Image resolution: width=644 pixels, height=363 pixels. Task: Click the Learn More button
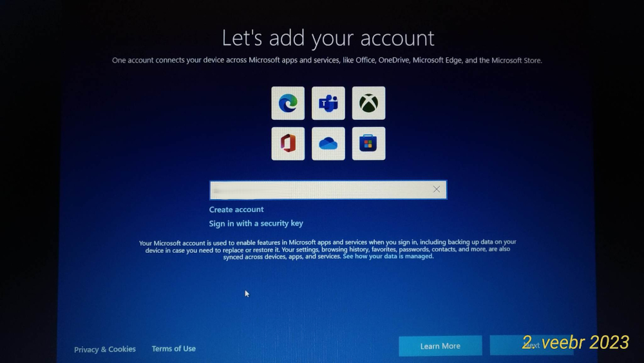pyautogui.click(x=440, y=346)
